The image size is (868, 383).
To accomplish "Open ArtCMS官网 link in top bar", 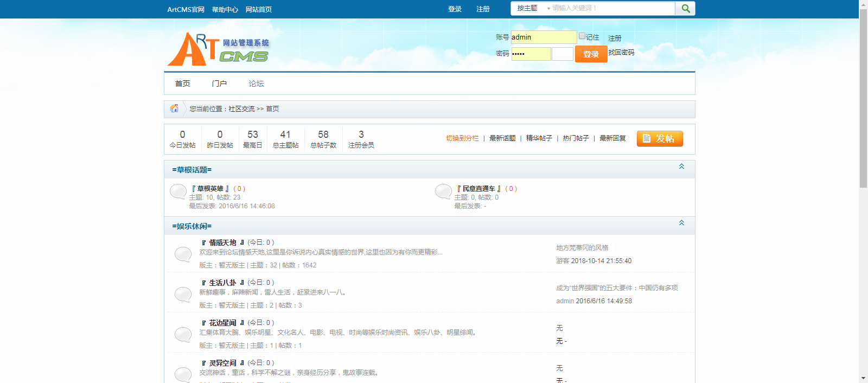I will point(186,9).
